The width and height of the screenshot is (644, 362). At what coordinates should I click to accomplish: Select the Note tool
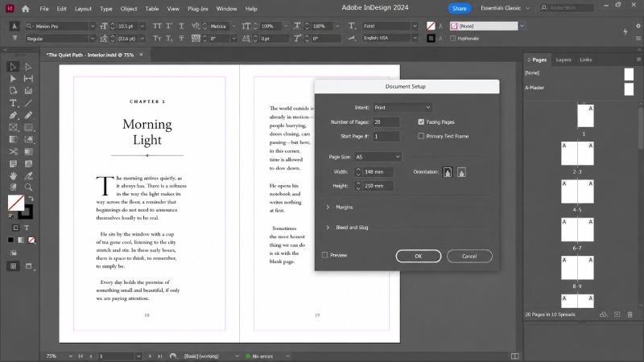pos(13,164)
